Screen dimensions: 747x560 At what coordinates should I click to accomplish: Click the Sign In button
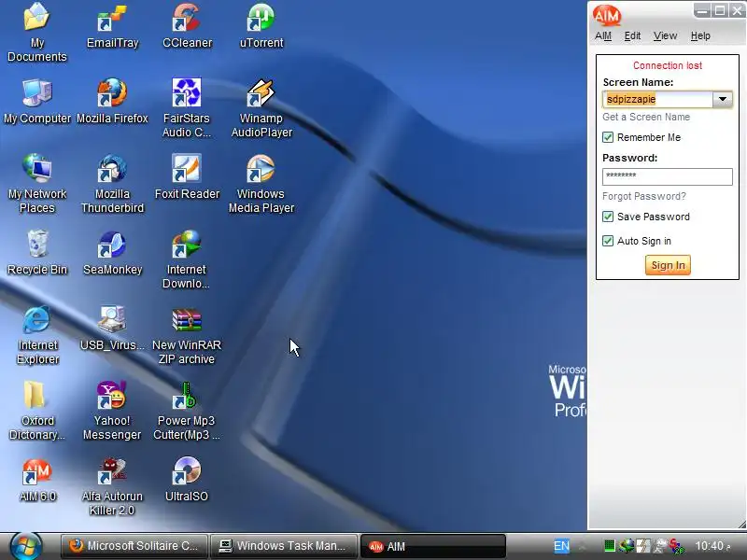click(668, 265)
